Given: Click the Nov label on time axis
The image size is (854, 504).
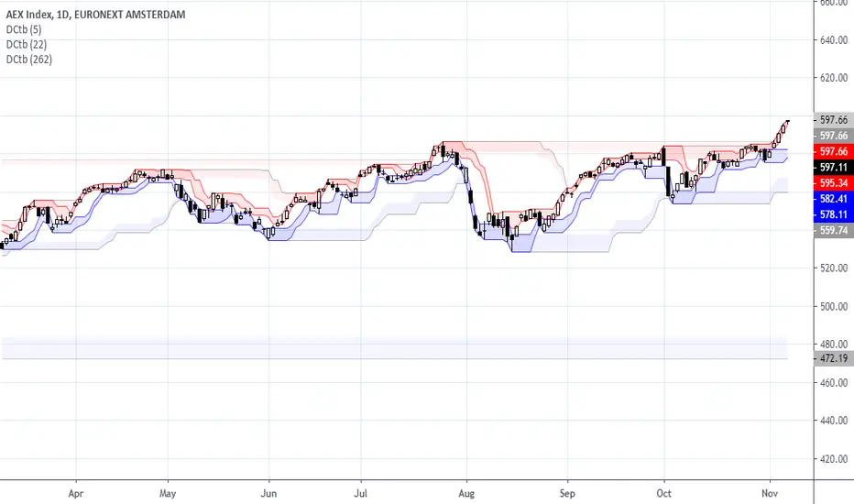Looking at the screenshot, I should click(x=770, y=494).
